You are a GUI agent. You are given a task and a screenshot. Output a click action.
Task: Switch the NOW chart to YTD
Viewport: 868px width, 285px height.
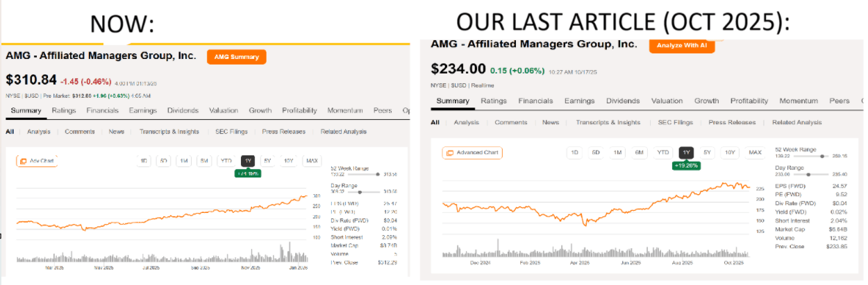[226, 161]
